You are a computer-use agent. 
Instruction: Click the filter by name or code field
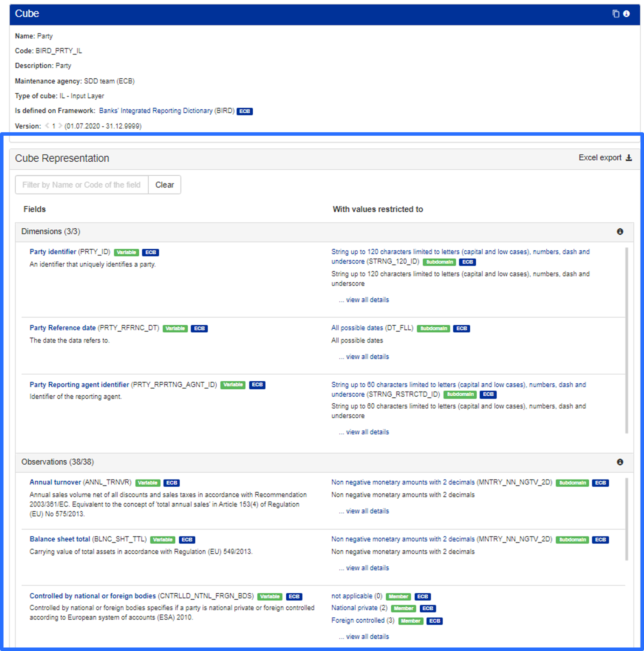pos(82,185)
